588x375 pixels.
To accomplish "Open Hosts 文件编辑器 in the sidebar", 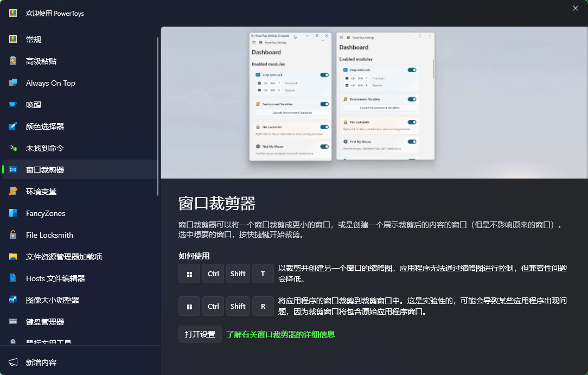I will (x=80, y=278).
